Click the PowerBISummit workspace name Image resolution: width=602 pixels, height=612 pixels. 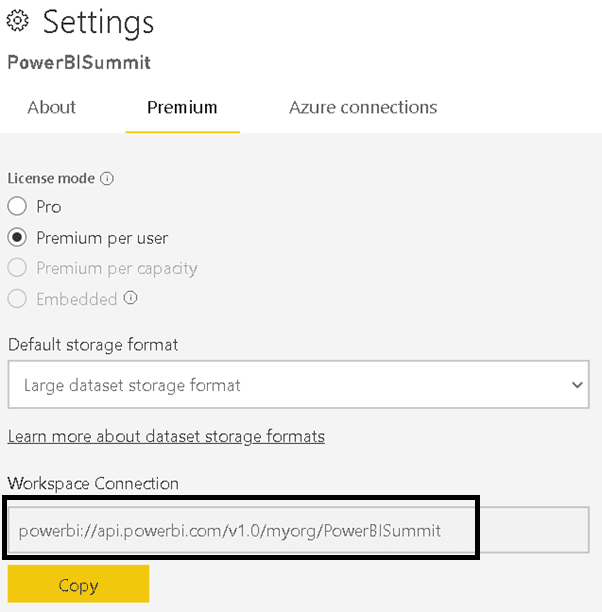click(x=79, y=63)
